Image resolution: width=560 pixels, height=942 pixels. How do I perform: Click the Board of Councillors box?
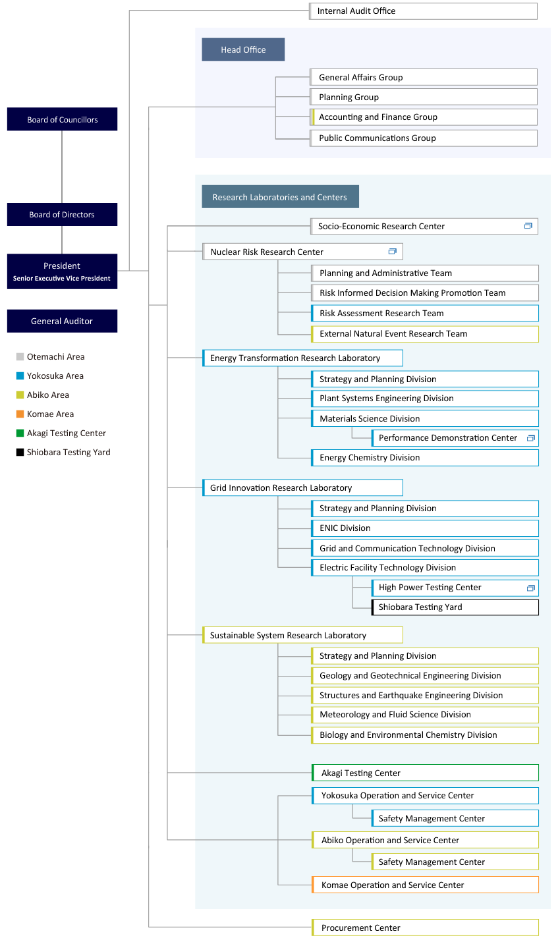tap(62, 119)
